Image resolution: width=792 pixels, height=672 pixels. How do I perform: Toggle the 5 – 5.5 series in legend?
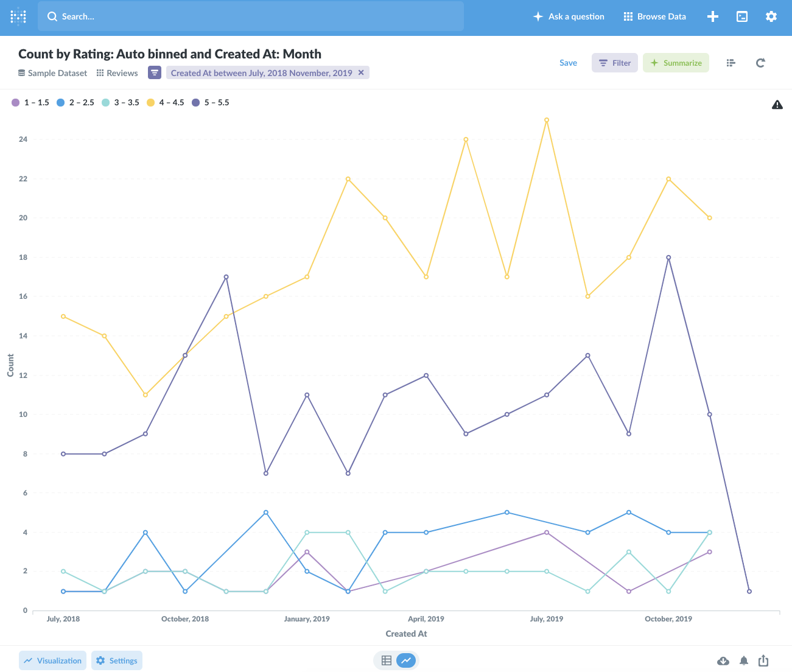[x=210, y=102]
